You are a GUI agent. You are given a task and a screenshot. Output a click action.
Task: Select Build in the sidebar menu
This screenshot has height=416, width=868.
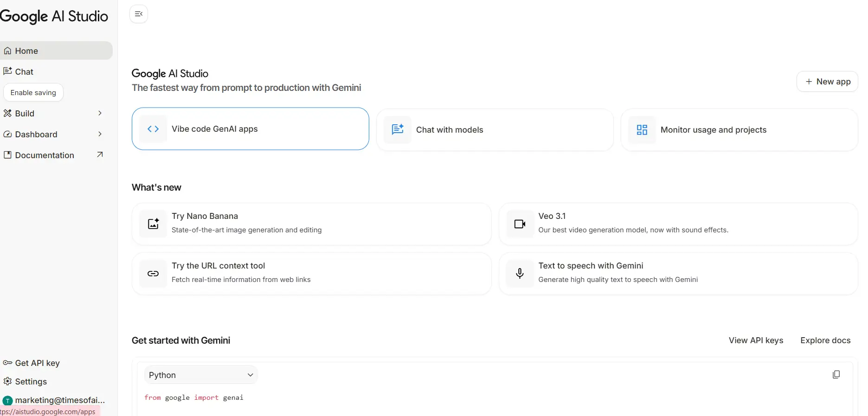click(56, 113)
